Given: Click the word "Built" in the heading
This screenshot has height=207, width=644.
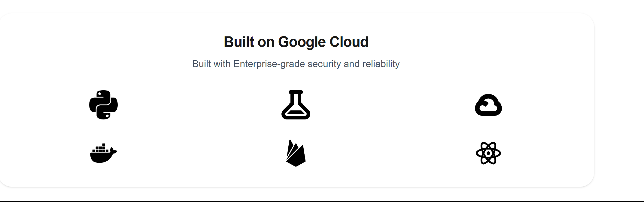Looking at the screenshot, I should [x=239, y=42].
